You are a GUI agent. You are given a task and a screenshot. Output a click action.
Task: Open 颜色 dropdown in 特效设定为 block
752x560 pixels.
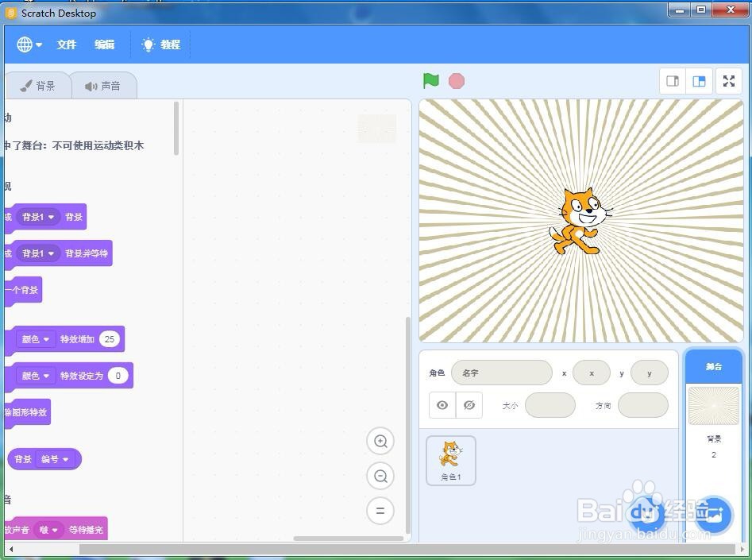[36, 376]
